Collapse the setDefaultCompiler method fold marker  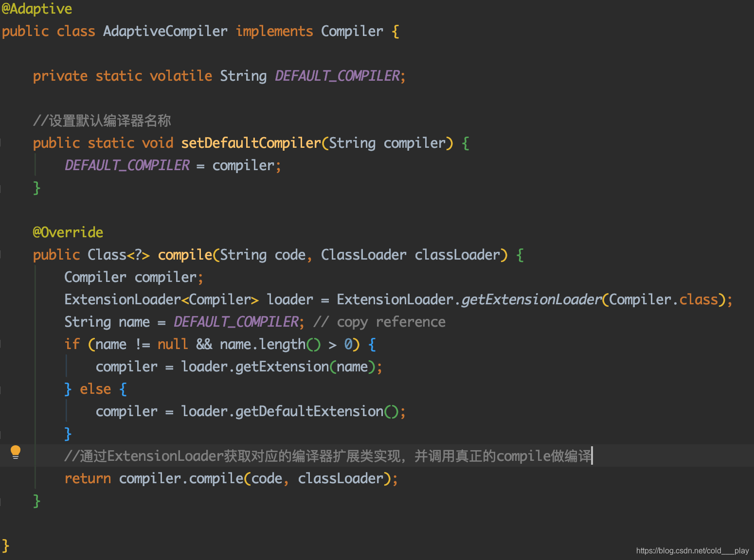tap(1, 143)
